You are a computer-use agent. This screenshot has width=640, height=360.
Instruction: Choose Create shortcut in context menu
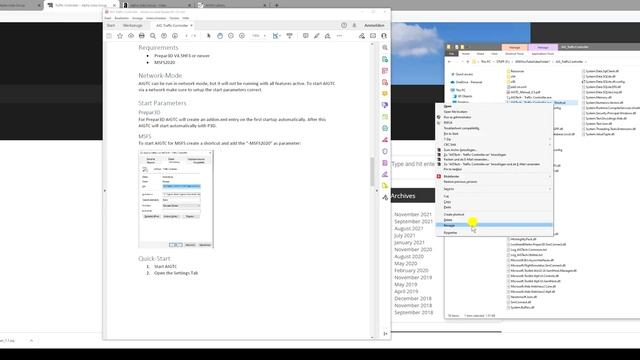[x=494, y=214]
